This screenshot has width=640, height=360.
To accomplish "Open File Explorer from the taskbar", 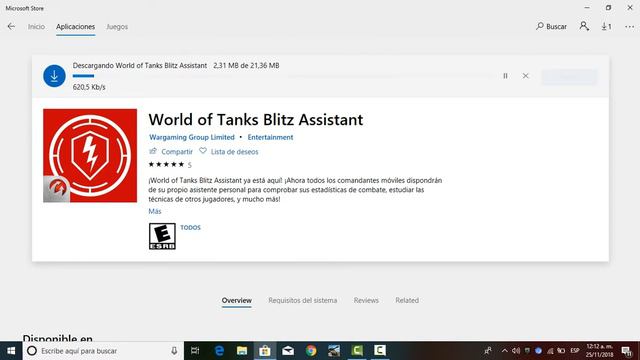I will pyautogui.click(x=242, y=351).
